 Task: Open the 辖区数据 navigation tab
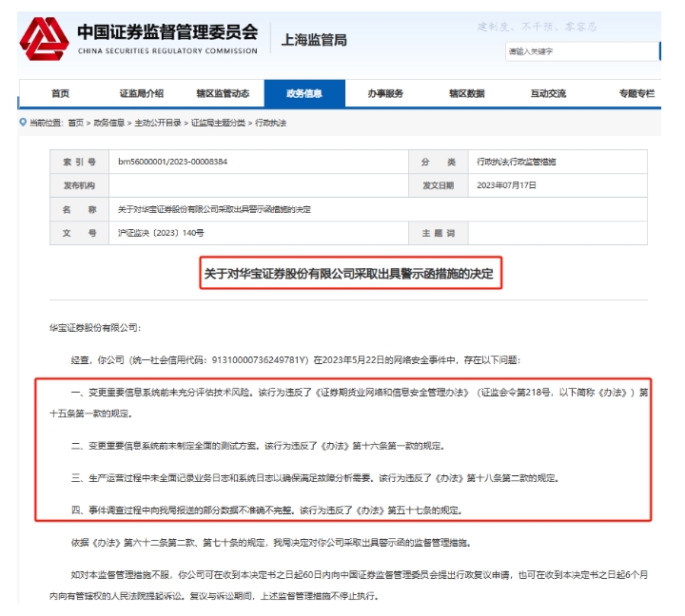click(x=467, y=93)
